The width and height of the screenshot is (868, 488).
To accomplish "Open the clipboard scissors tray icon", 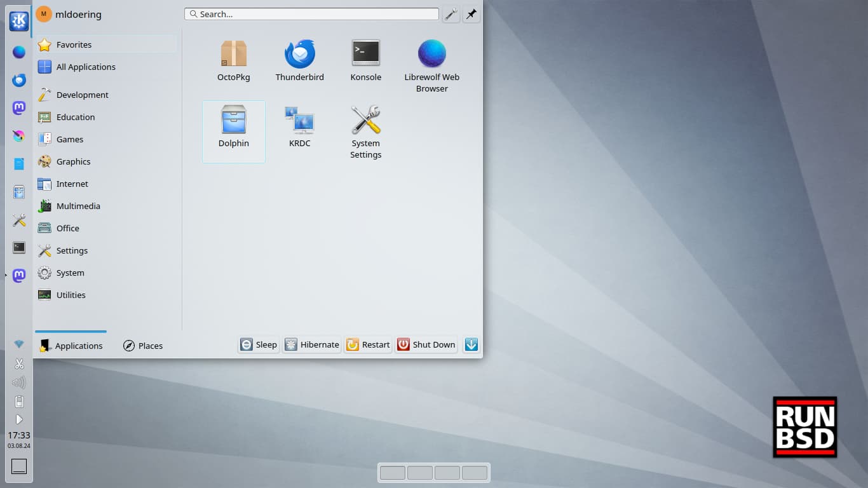I will (19, 363).
